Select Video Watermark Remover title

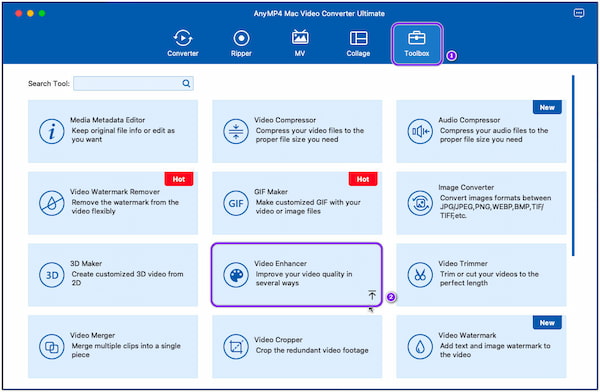(115, 191)
